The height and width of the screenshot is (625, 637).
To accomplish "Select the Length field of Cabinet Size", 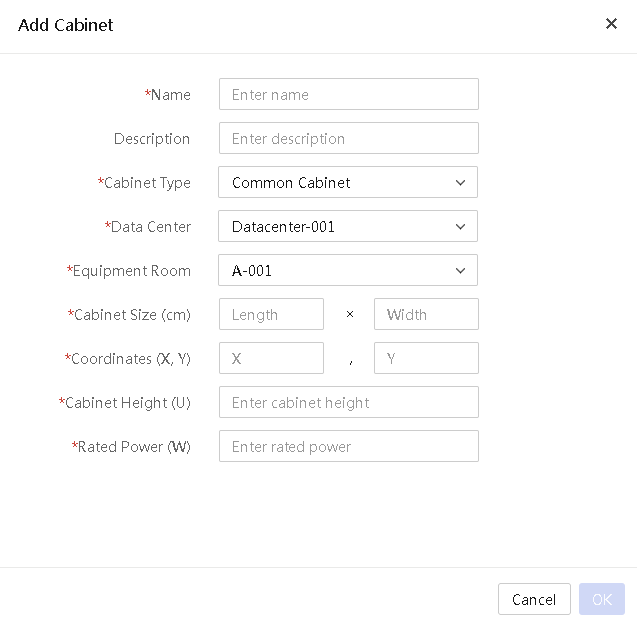I will click(271, 314).
